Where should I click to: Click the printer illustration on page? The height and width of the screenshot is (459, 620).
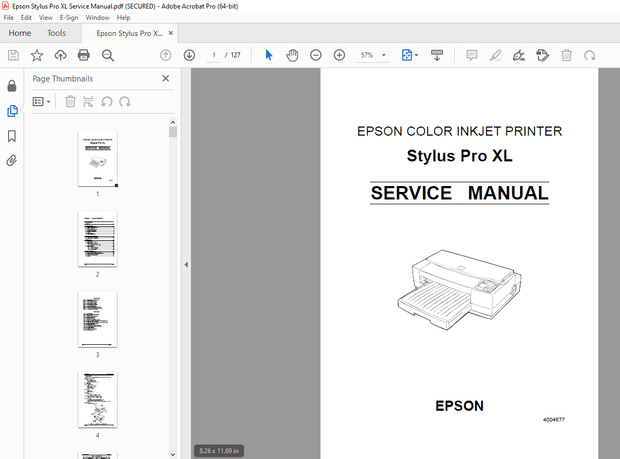coord(459,290)
